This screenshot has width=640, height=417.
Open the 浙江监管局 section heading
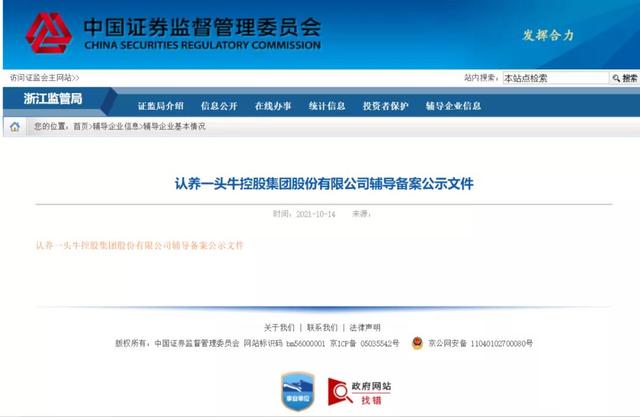pos(53,98)
